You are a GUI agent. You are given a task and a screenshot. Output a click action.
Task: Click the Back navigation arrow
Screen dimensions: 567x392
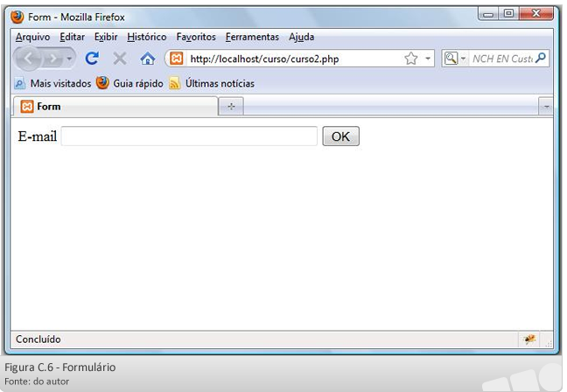click(29, 59)
